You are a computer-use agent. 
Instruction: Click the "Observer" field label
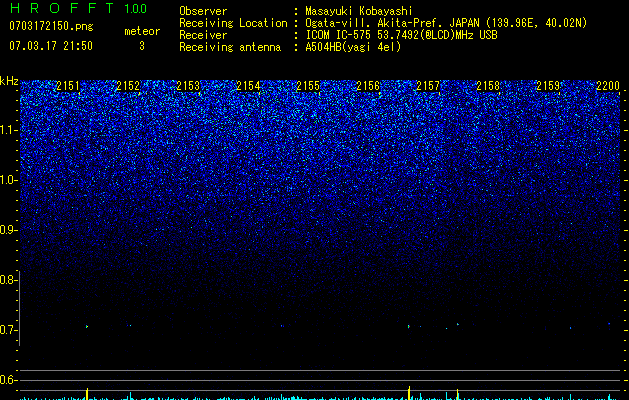(203, 11)
